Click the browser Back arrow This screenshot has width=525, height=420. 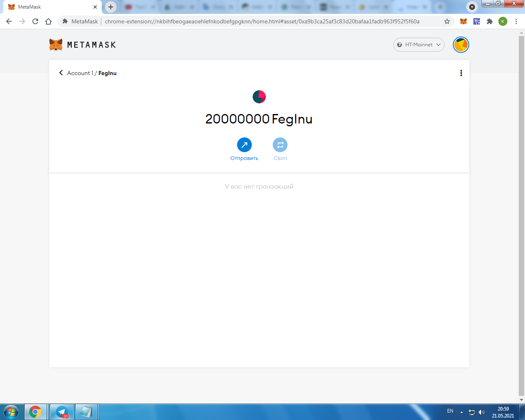pos(9,21)
